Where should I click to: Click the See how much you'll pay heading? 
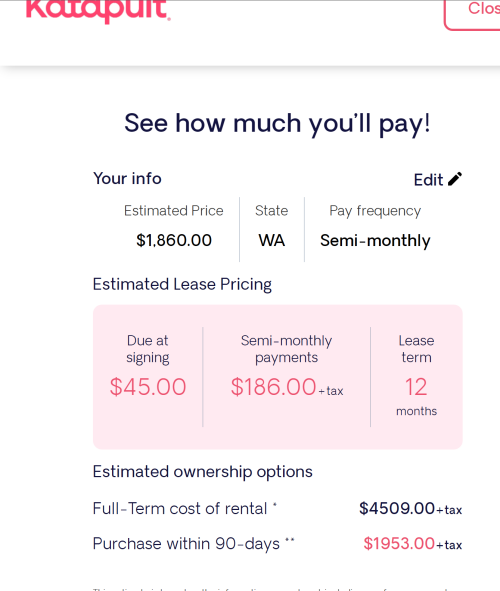point(277,123)
